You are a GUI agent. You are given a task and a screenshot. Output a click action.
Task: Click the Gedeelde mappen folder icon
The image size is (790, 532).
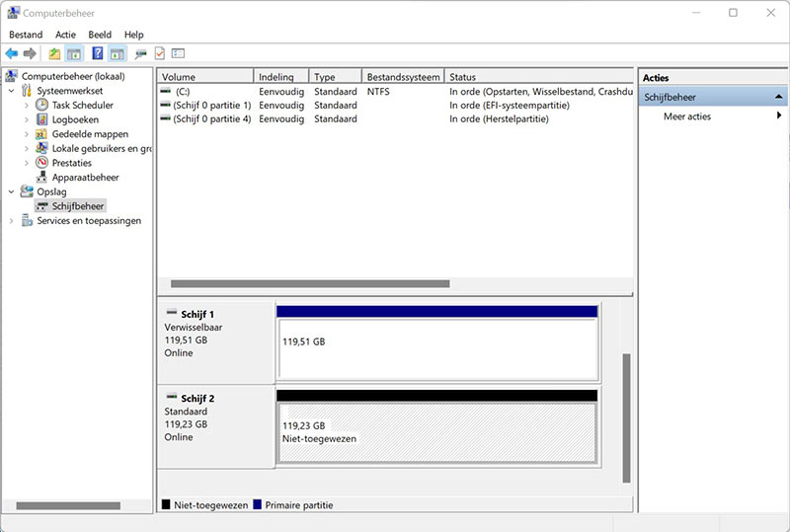coord(41,134)
